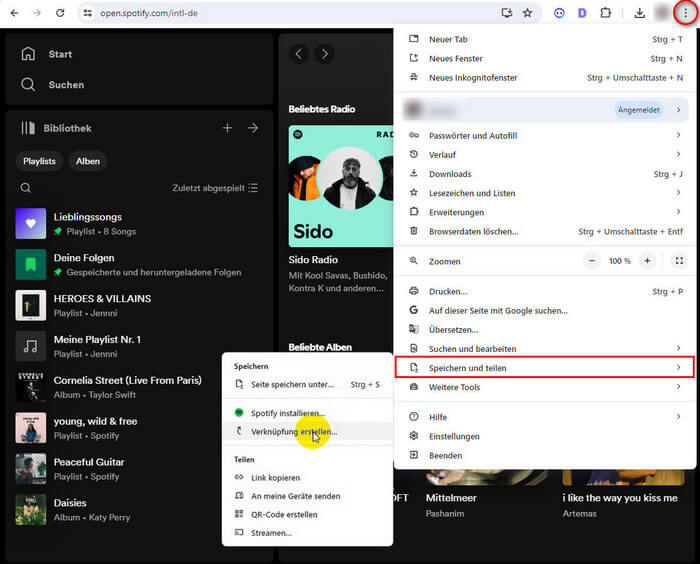Expand Verlauf submenu

(545, 155)
